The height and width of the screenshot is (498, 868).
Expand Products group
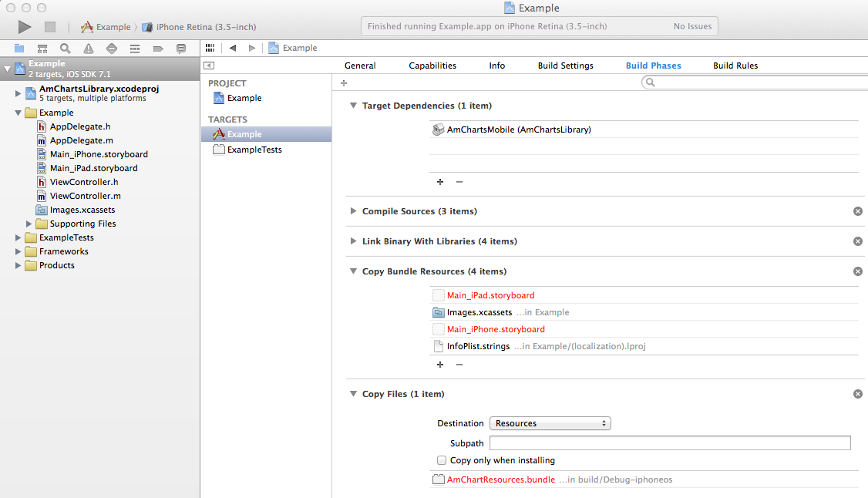pyautogui.click(x=18, y=266)
